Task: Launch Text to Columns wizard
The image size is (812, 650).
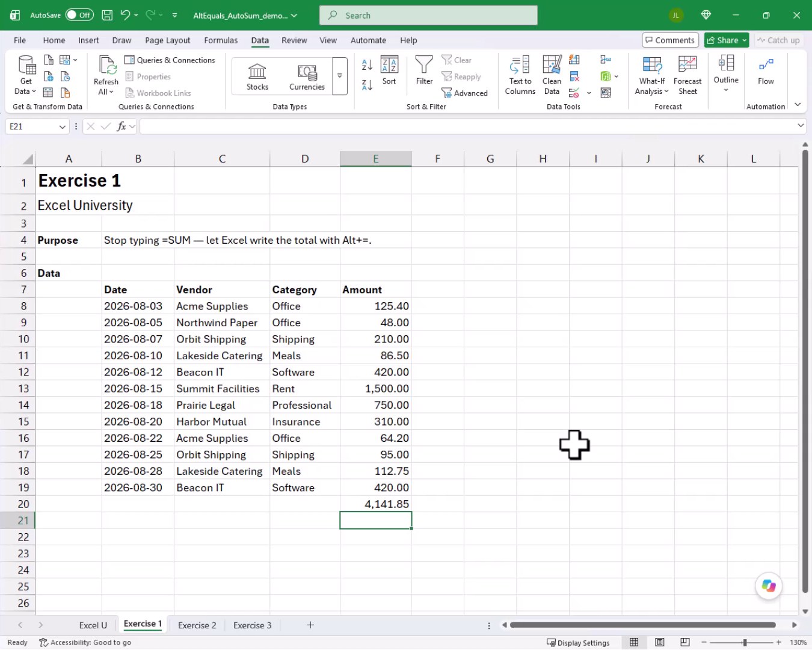Action: coord(520,75)
